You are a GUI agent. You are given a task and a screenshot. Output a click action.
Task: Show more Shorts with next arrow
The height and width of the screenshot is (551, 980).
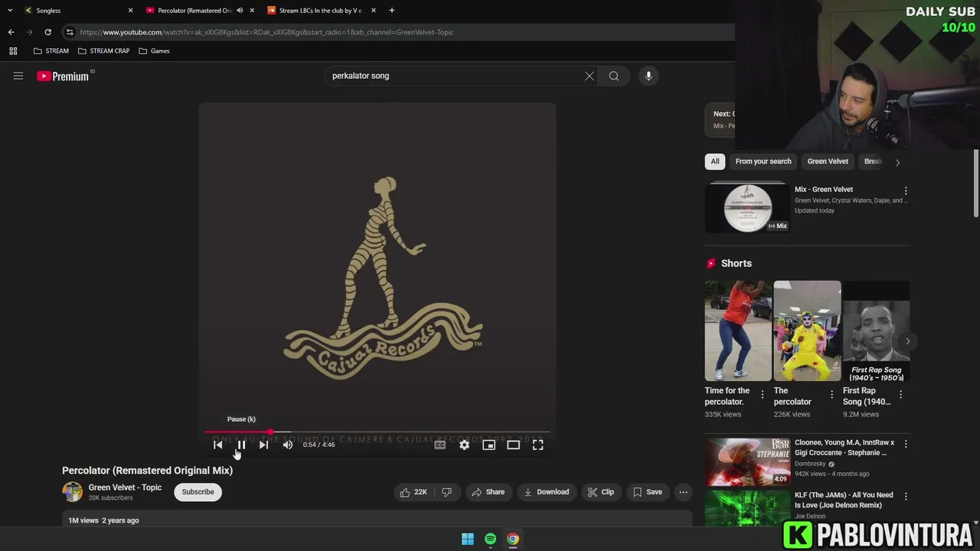click(x=907, y=341)
